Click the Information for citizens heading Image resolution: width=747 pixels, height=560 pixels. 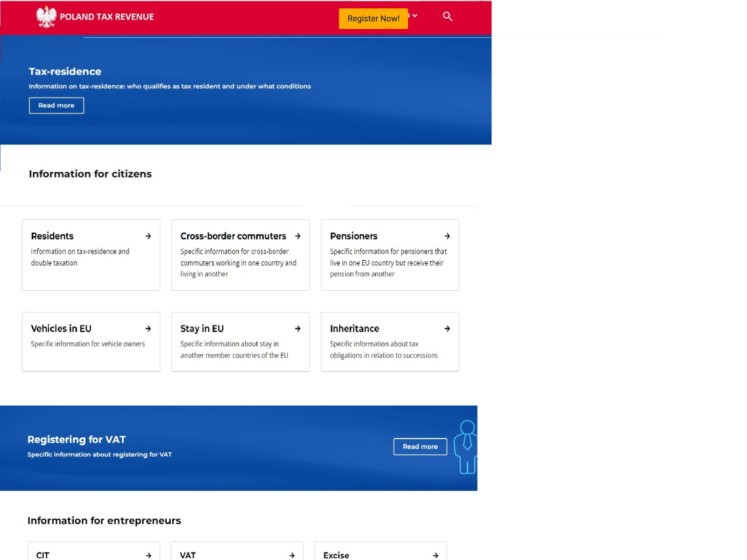pyautogui.click(x=90, y=174)
